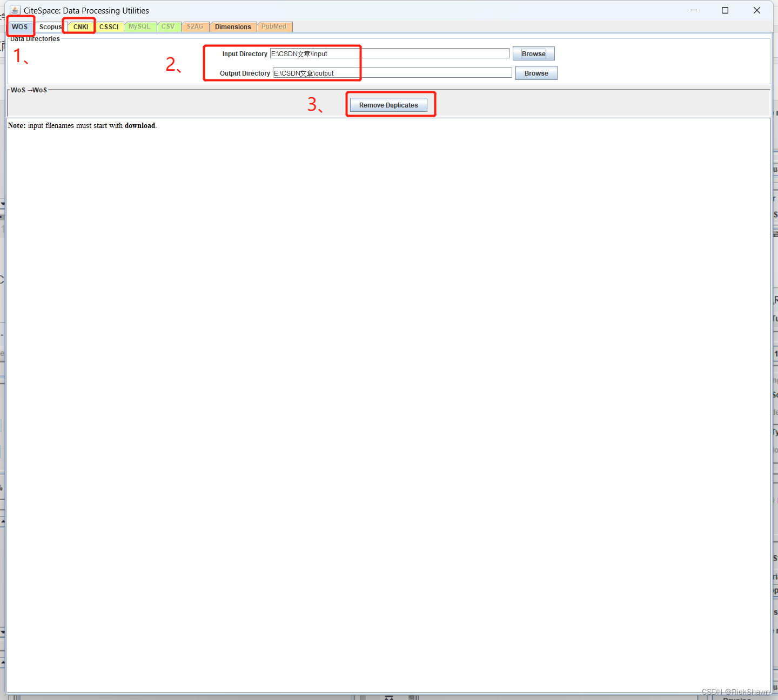The width and height of the screenshot is (778, 700).
Task: Click the CiteSpace Java icon in title bar
Action: (x=15, y=10)
